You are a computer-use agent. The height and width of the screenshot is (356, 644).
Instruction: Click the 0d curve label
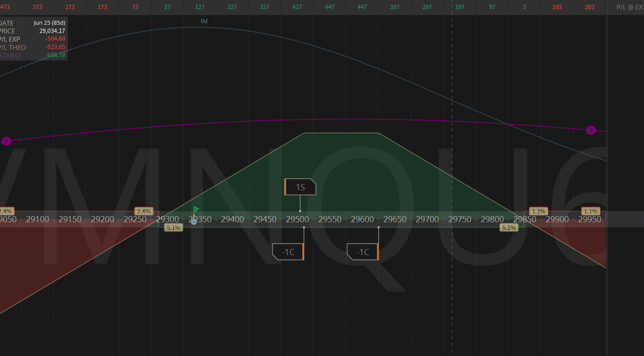pos(204,21)
